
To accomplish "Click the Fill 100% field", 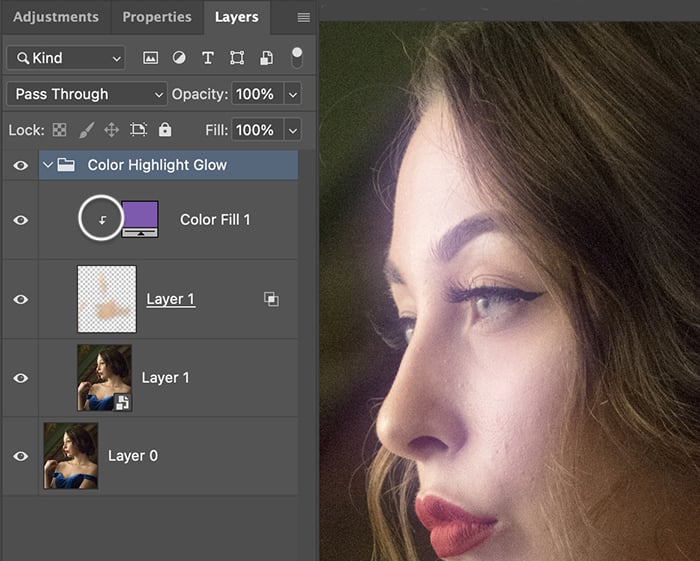I will click(257, 130).
